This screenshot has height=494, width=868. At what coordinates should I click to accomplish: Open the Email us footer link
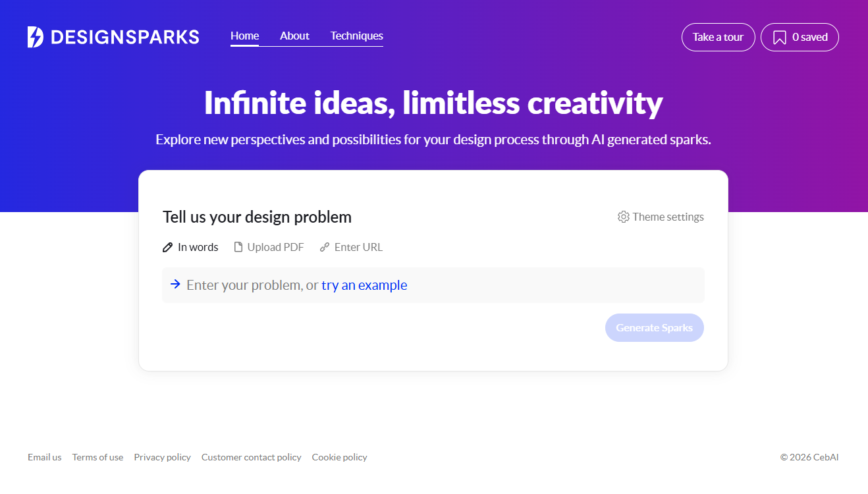45,457
